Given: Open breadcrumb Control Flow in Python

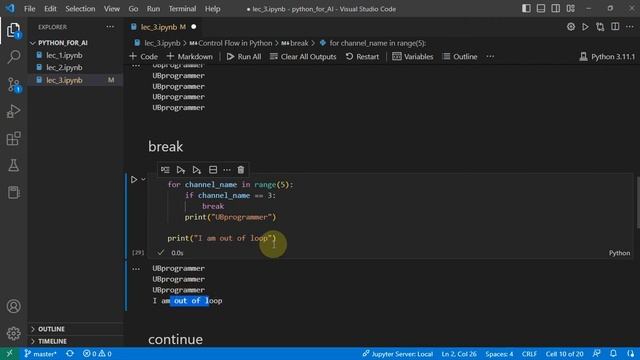Looking at the screenshot, I should coord(231,43).
